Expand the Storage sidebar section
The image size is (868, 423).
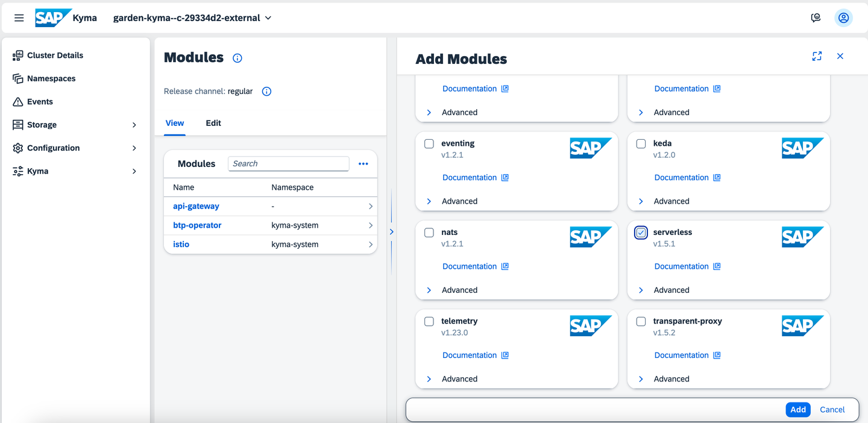pos(134,125)
